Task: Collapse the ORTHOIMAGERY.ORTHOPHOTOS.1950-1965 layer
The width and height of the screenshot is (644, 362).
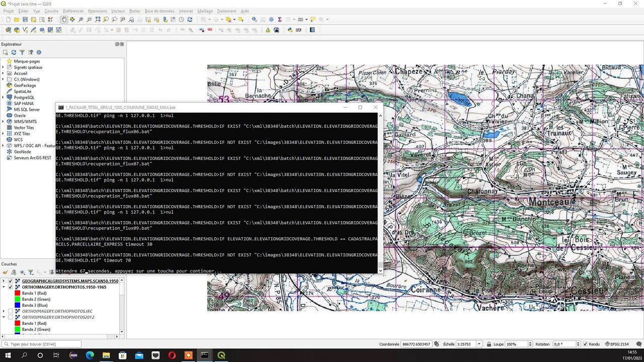Action: pos(4,287)
